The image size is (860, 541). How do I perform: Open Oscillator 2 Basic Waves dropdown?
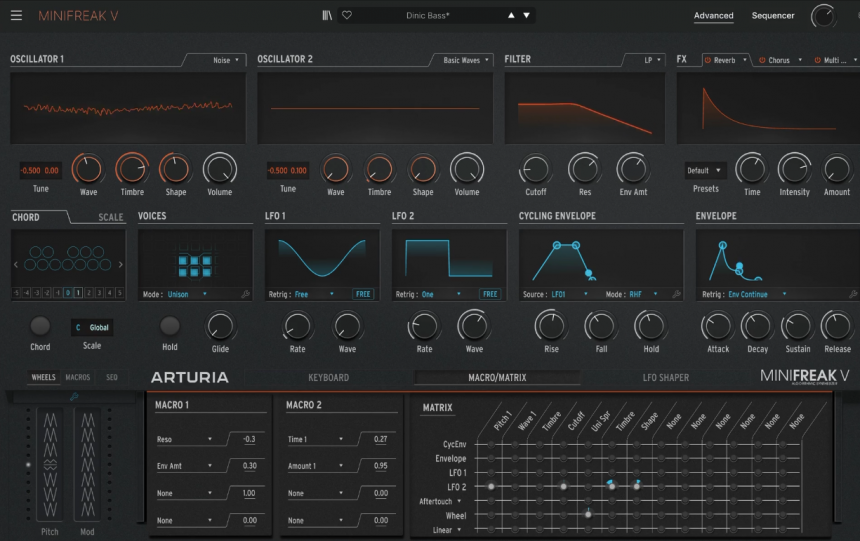tap(466, 60)
